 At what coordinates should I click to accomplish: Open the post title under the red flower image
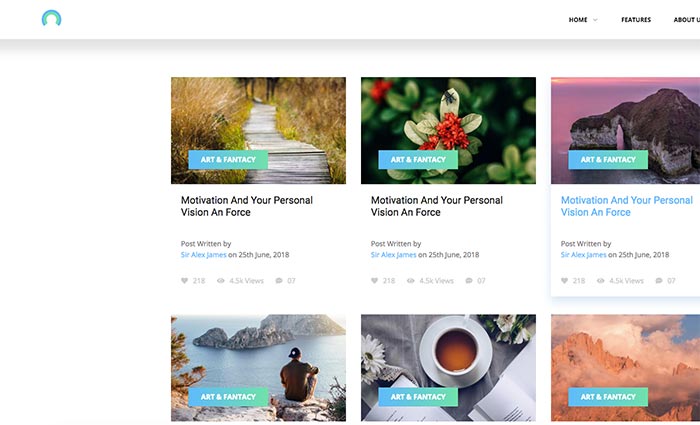tap(437, 206)
